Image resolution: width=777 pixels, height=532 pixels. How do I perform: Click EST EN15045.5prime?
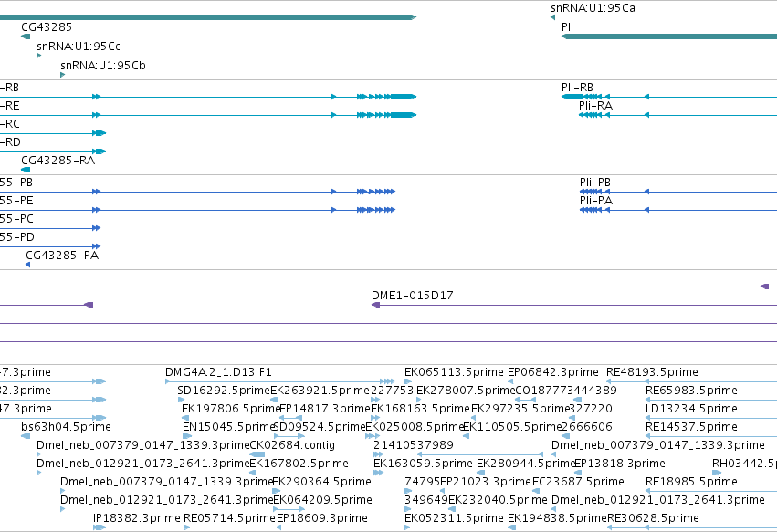click(x=229, y=427)
